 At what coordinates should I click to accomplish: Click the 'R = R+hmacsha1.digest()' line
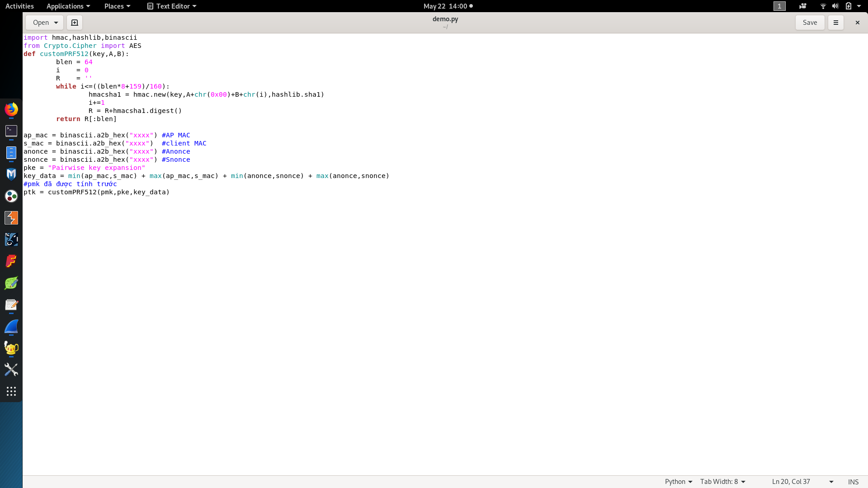click(135, 111)
